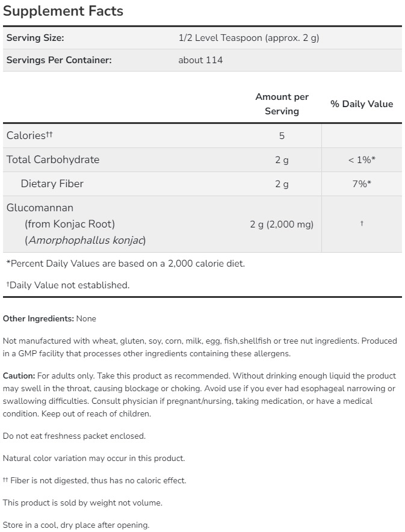
Task: Select the Dietary Fiber row label
Action: point(52,184)
